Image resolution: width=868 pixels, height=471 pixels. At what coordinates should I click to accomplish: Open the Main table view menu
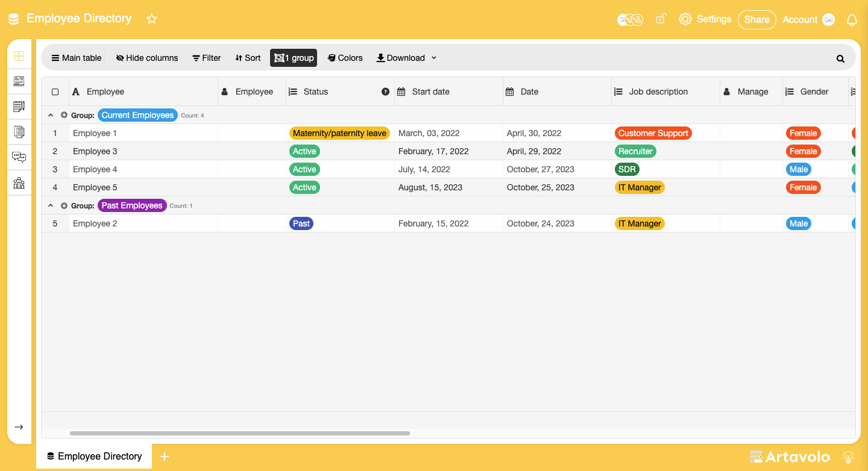[x=77, y=58]
